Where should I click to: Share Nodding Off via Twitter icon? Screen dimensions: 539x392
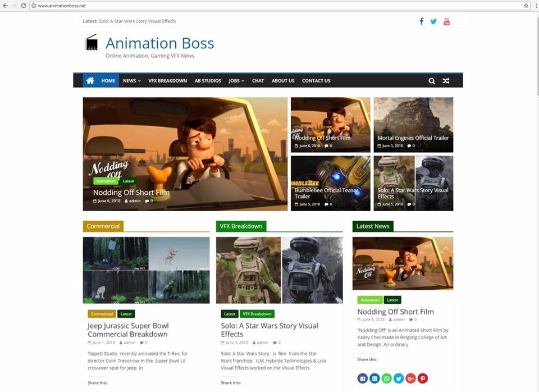point(399,379)
